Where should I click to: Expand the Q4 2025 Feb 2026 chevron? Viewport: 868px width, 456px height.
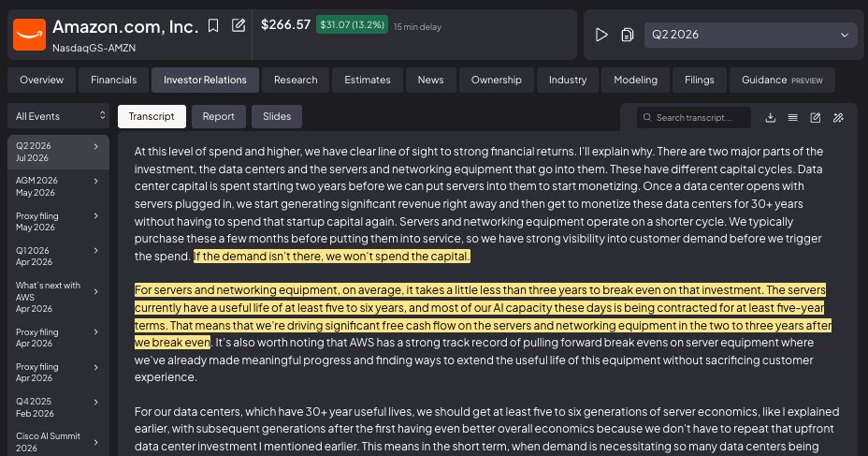coord(95,402)
